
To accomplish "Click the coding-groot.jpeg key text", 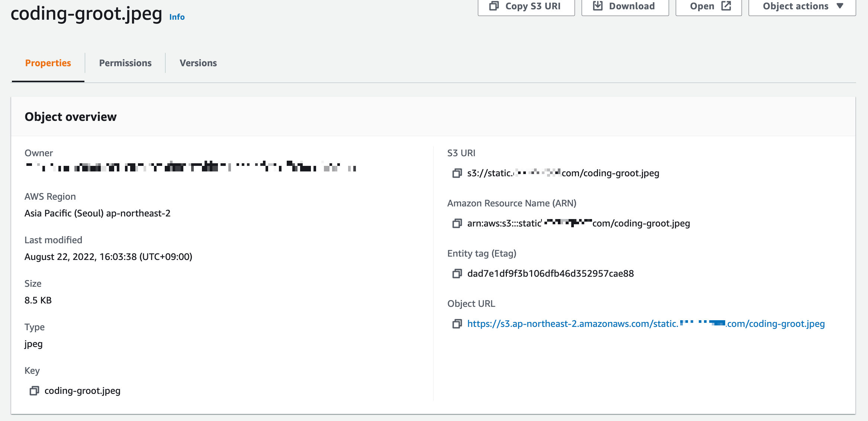I will (83, 391).
